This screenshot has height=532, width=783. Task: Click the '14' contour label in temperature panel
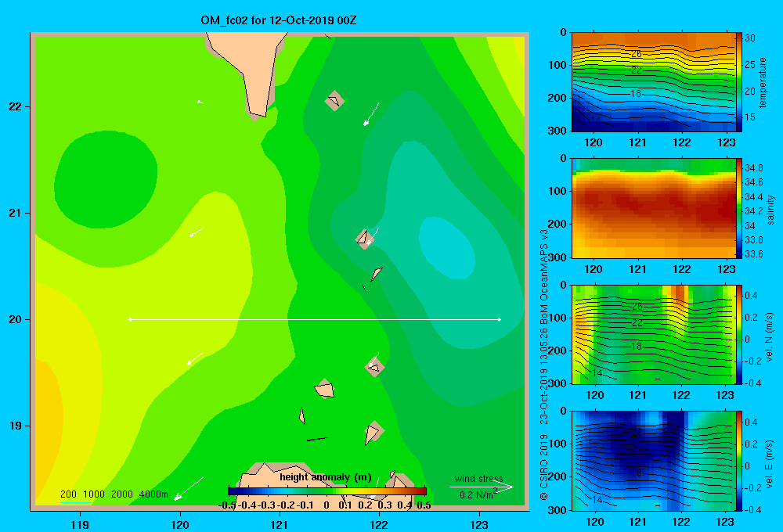click(x=595, y=120)
